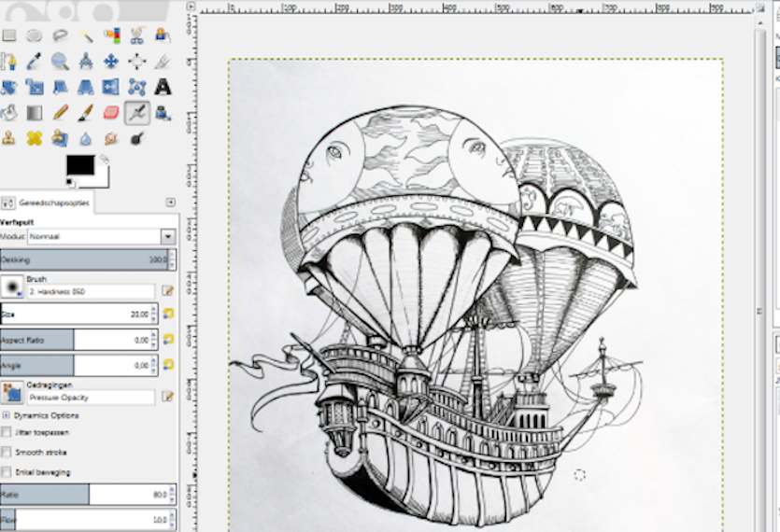
Task: Select the Fuzzy Select magic wand tool
Action: [86, 35]
